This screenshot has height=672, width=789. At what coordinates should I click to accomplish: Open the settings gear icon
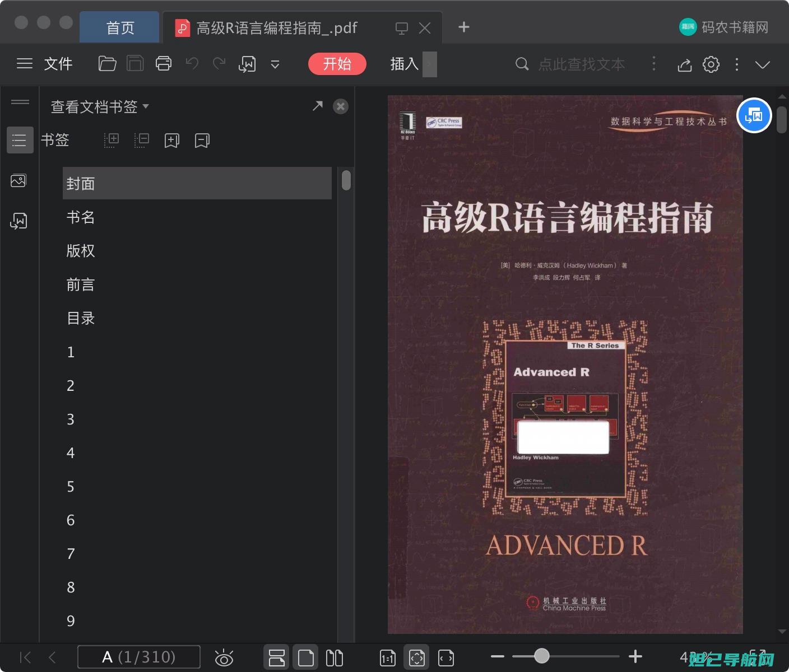coord(711,64)
